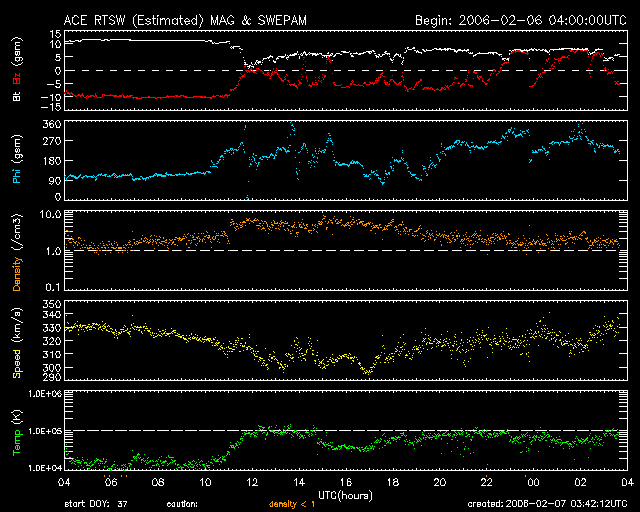
Task: Click the '180' tick value on Phi axis
Action: coord(52,161)
